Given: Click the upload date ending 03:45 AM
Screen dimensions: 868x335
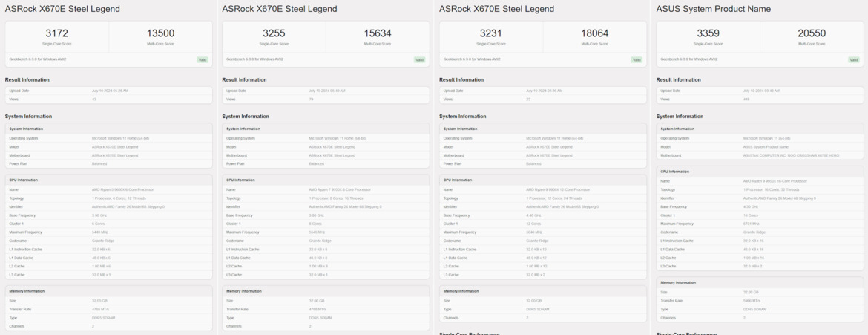Looking at the screenshot, I should point(761,91).
